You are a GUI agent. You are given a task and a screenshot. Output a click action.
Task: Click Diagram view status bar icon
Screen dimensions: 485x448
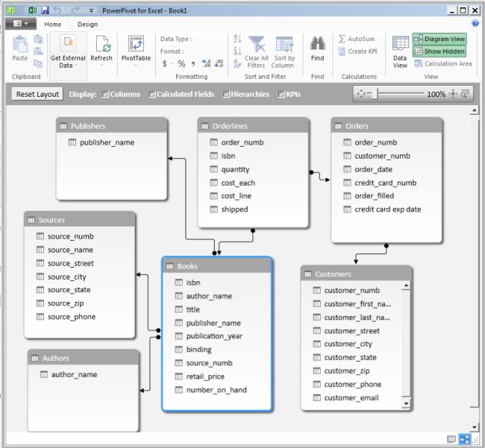click(465, 439)
